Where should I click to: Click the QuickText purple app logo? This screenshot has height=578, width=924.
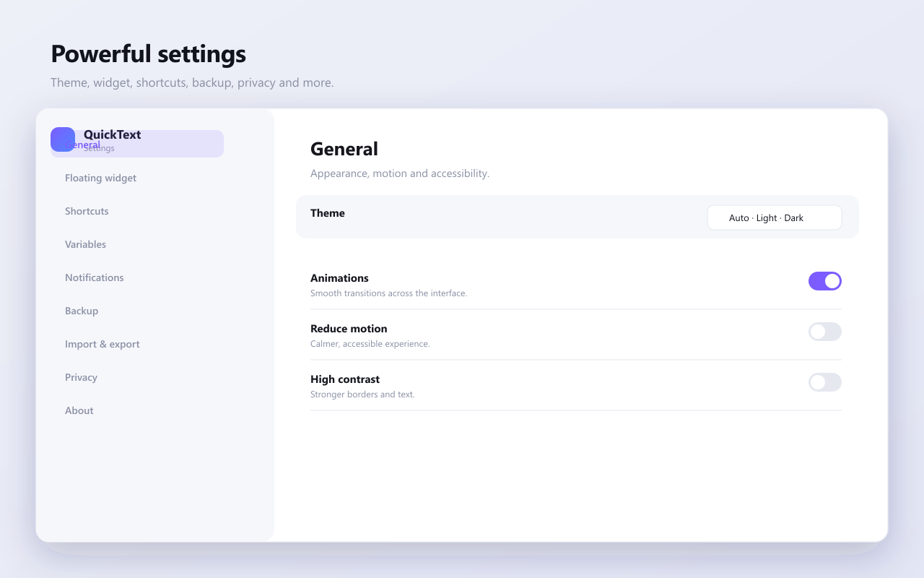tap(63, 139)
